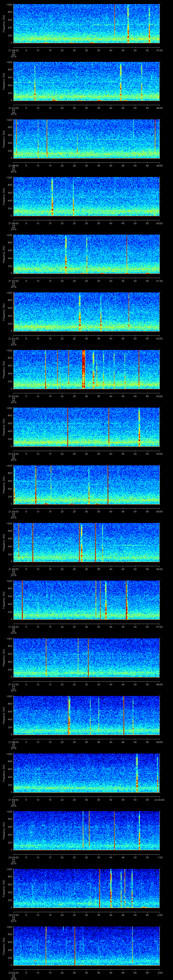Click the '21:56:00' start time label
173x980 pixels.
coord(13,627)
